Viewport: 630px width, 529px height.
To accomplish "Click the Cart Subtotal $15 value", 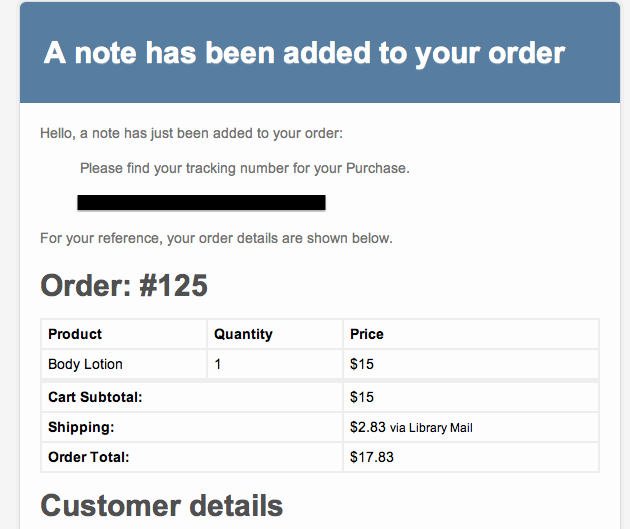I will (362, 397).
